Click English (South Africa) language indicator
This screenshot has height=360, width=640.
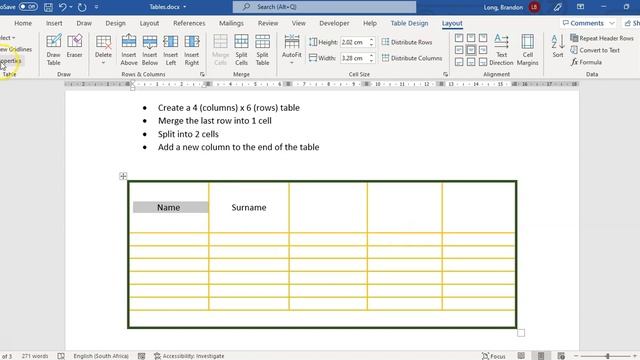(x=101, y=356)
